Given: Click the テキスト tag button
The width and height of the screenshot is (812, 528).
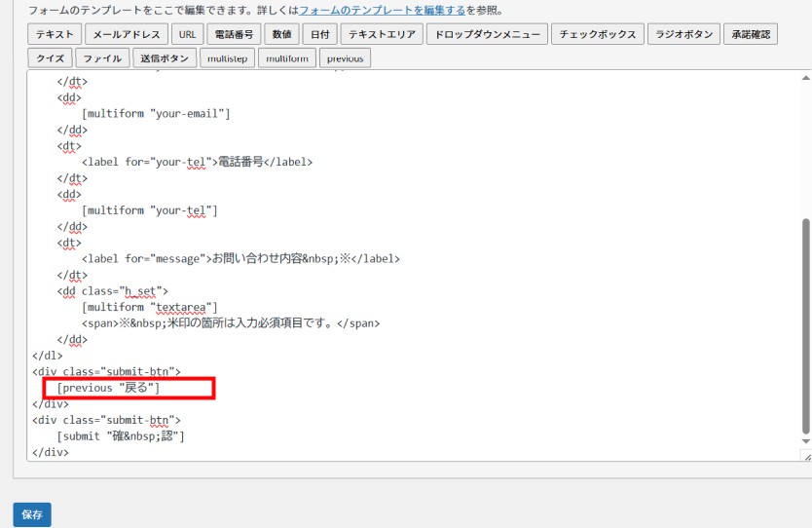Looking at the screenshot, I should click(x=55, y=34).
